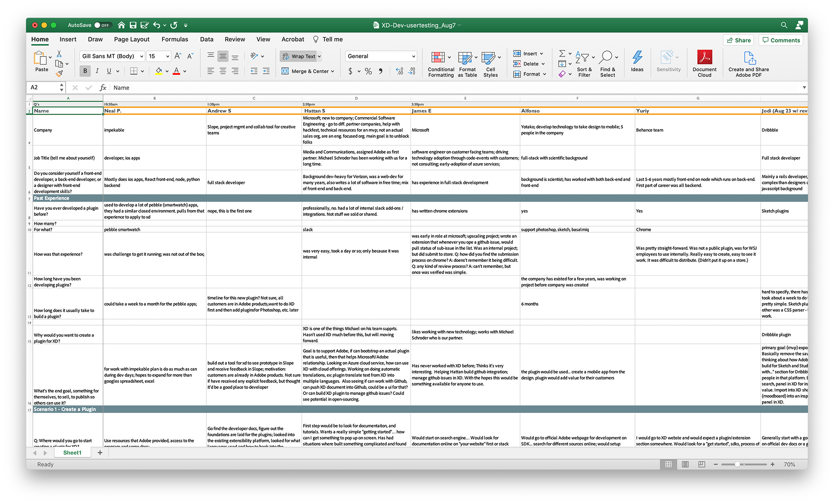Click the Cut scissors icon
The height and width of the screenshot is (504, 834).
tap(59, 54)
